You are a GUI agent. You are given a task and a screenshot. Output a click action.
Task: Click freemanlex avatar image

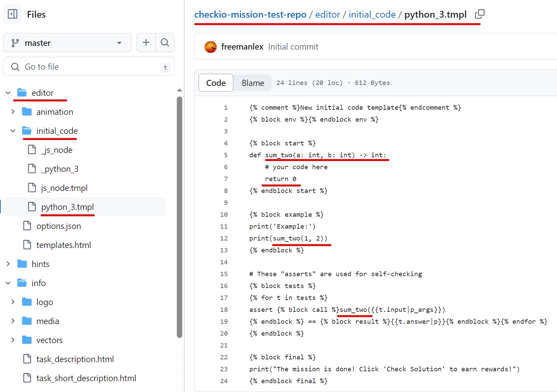pyautogui.click(x=210, y=47)
